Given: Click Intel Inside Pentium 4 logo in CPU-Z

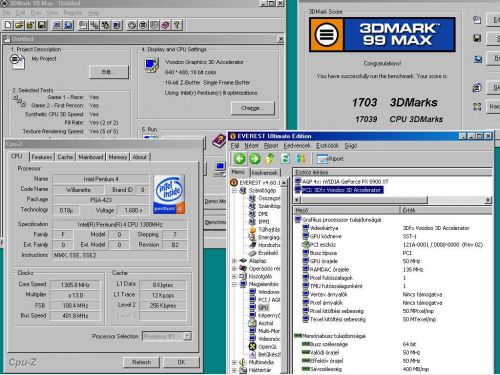Looking at the screenshot, I should [x=169, y=194].
